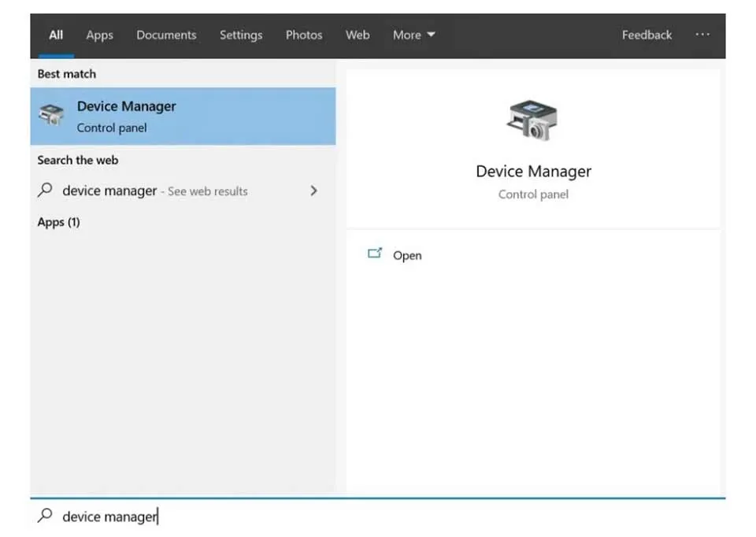Select the device manager web suggestion

110,191
